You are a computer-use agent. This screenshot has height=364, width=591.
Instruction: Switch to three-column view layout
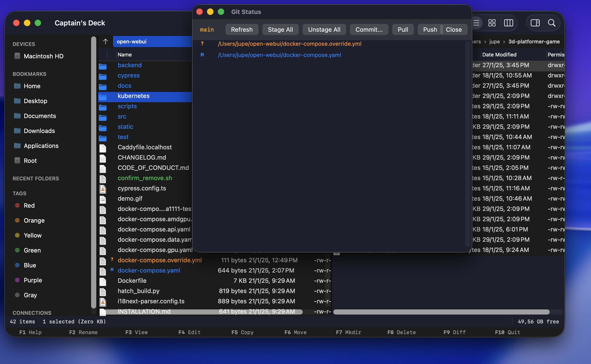pyautogui.click(x=509, y=23)
